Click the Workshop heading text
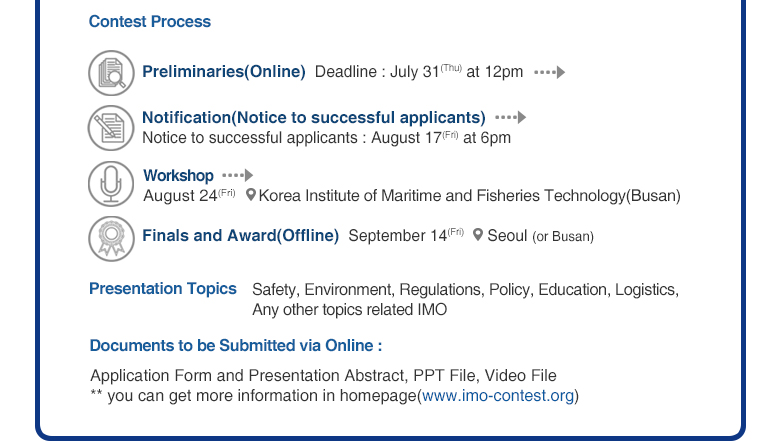This screenshot has height=441, width=780. coord(178,176)
